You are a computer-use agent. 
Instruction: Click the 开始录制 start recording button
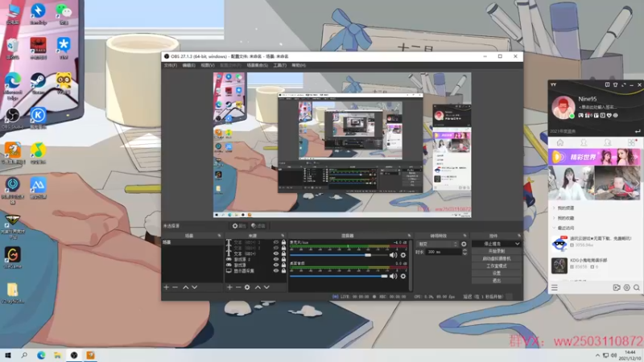coord(497,251)
